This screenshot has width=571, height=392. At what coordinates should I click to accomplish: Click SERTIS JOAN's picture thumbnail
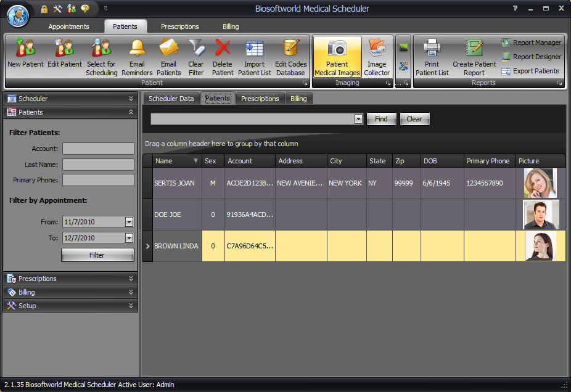[540, 183]
